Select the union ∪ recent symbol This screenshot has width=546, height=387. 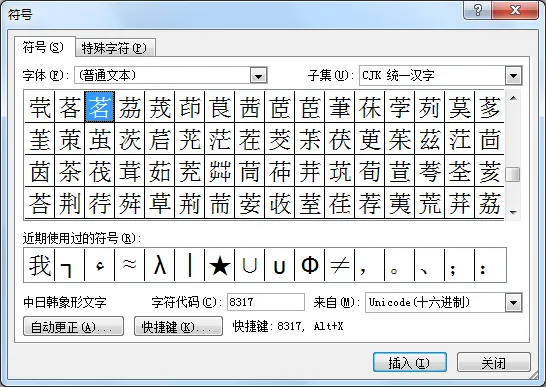pyautogui.click(x=250, y=265)
